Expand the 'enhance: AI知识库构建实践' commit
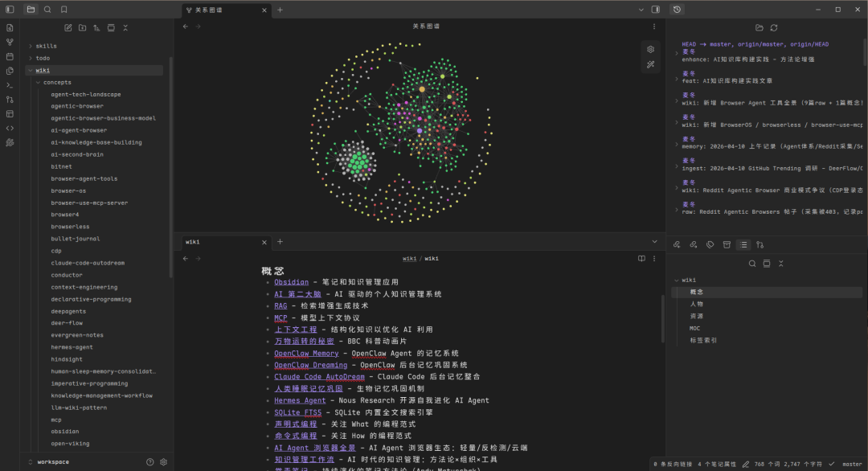 pos(677,53)
